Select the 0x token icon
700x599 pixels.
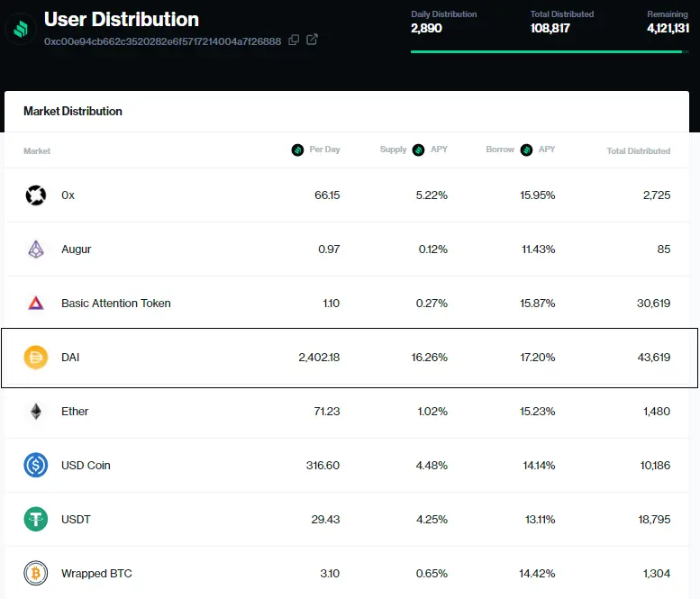(36, 195)
